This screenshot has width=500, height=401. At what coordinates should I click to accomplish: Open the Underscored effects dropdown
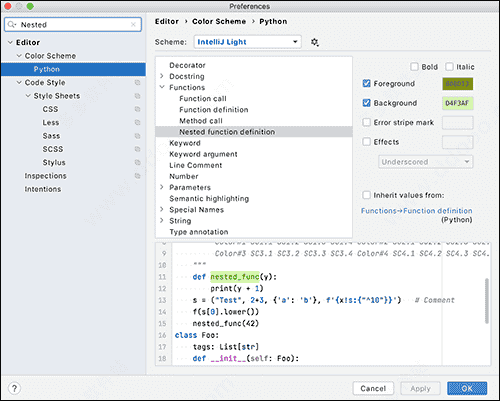(x=426, y=162)
